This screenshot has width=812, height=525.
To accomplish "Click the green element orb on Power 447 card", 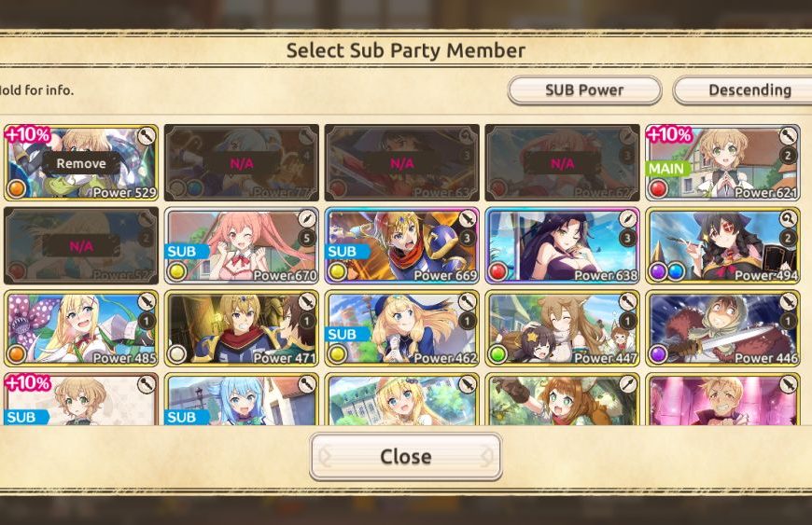I will click(x=498, y=354).
